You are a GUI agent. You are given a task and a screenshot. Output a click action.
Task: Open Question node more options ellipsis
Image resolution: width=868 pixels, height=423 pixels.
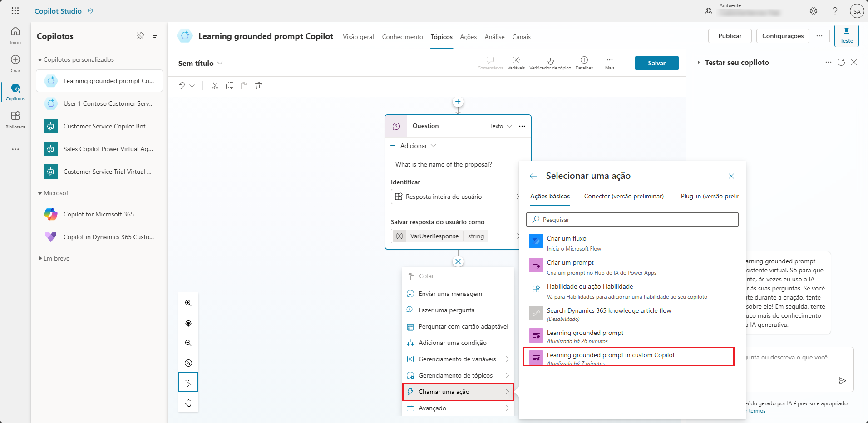[522, 126]
